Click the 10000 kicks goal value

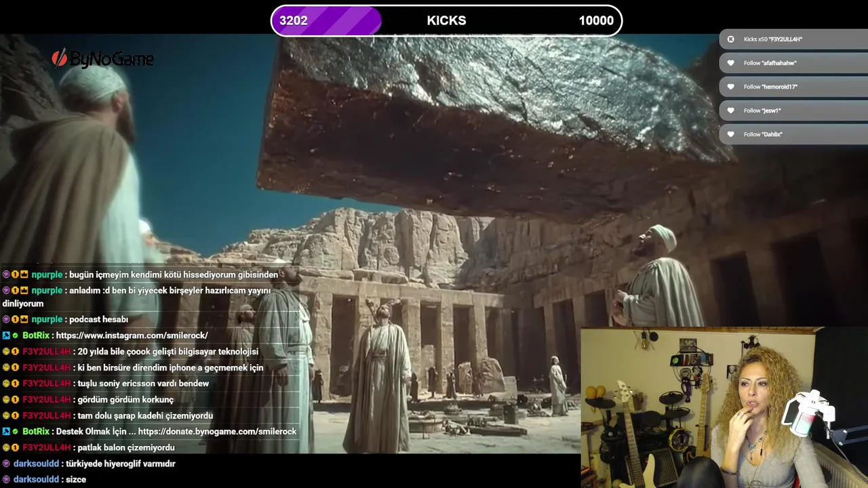pos(596,20)
